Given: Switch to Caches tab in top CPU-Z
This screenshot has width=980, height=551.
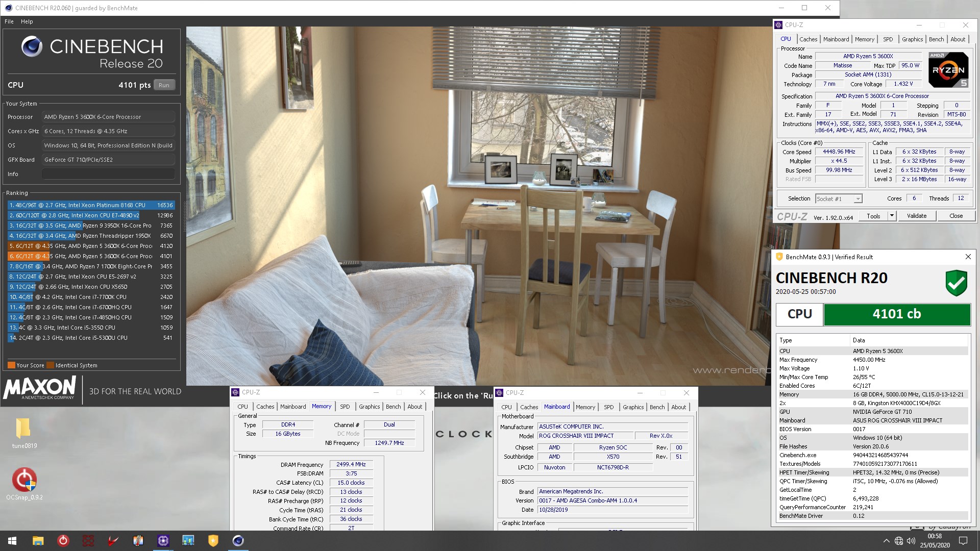Looking at the screenshot, I should pyautogui.click(x=808, y=39).
